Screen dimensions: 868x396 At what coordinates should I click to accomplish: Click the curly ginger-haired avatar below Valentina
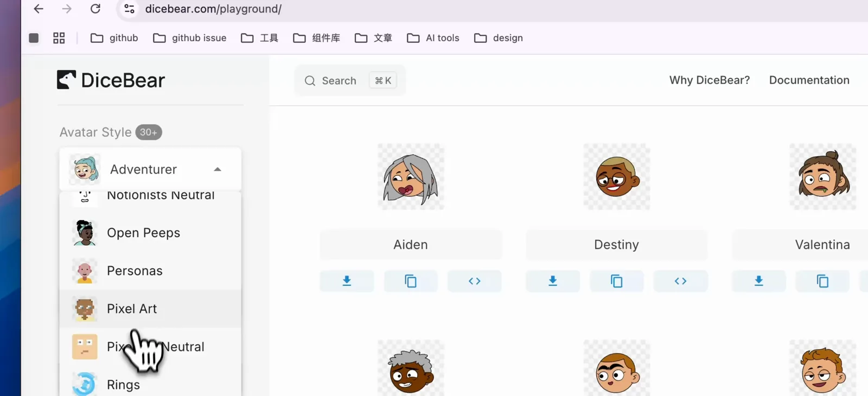click(x=823, y=368)
